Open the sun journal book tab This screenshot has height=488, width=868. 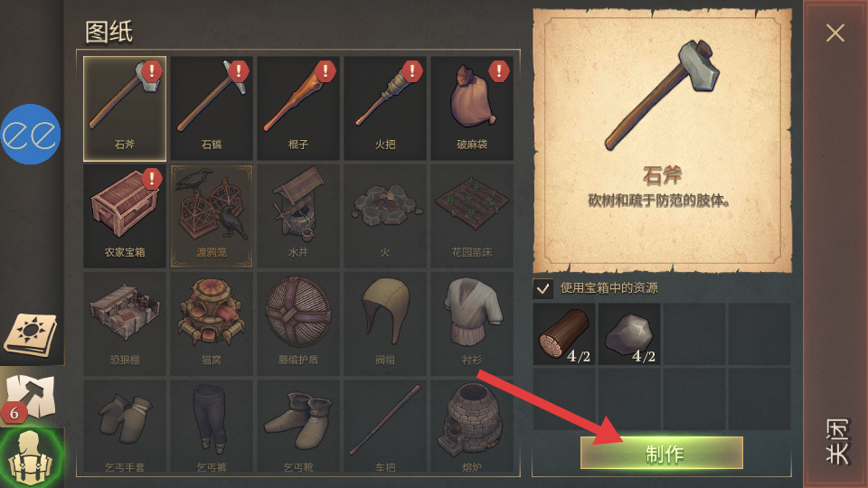coord(32,334)
